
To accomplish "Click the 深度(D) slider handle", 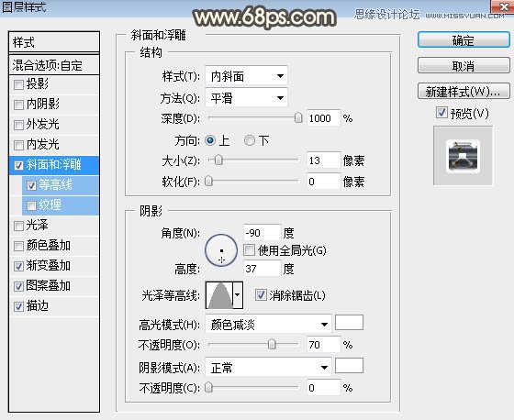I will pos(298,117).
